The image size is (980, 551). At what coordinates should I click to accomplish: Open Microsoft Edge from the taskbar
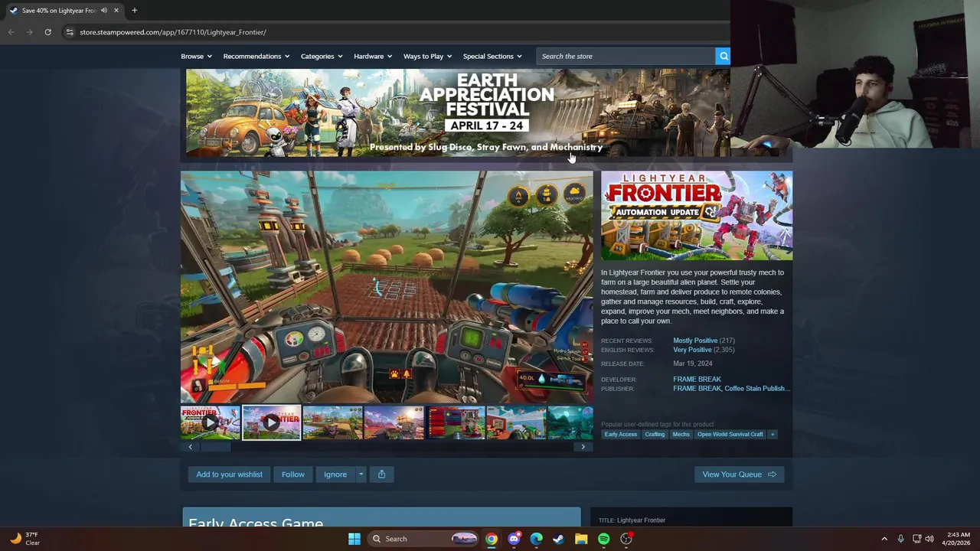click(x=536, y=539)
